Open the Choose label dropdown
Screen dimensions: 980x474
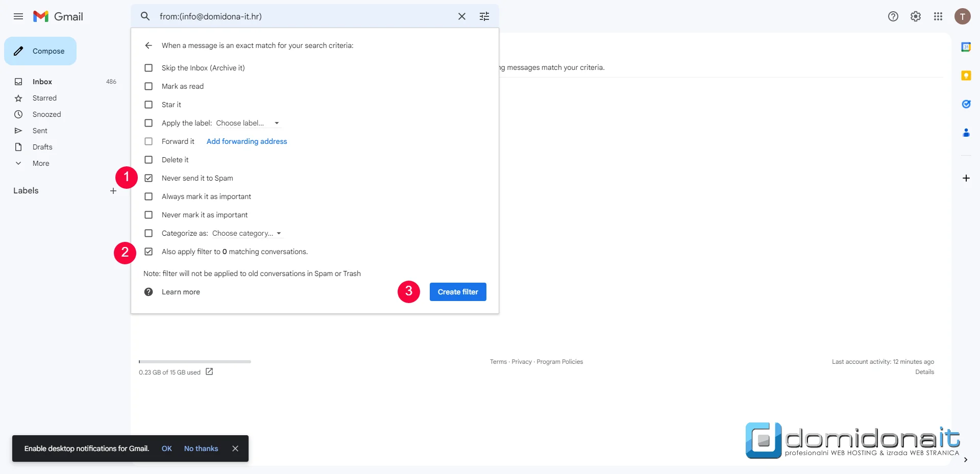[248, 123]
